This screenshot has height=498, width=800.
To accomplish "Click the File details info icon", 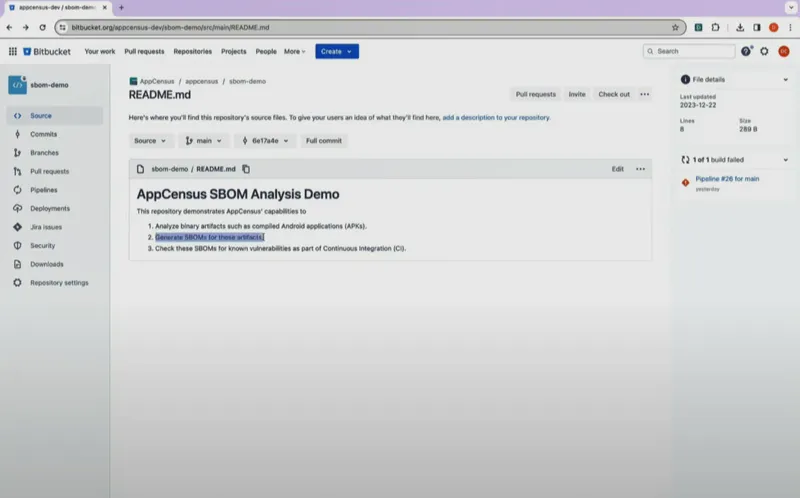I will coord(685,80).
